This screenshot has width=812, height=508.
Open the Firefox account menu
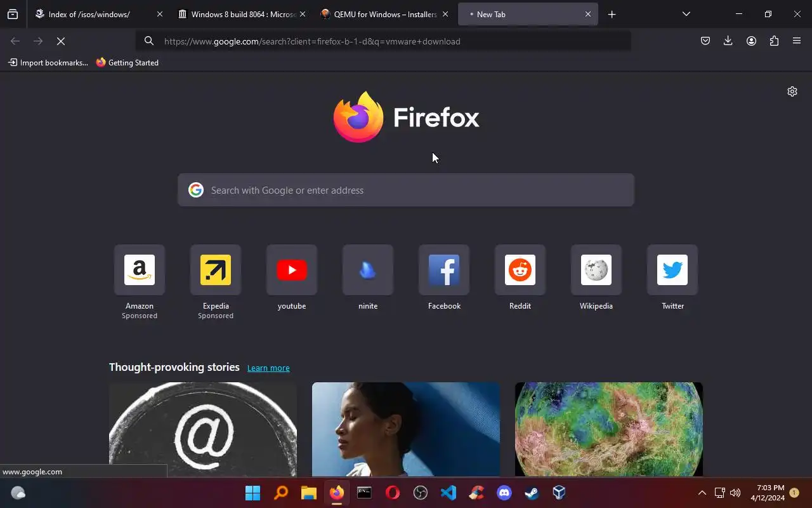point(751,41)
